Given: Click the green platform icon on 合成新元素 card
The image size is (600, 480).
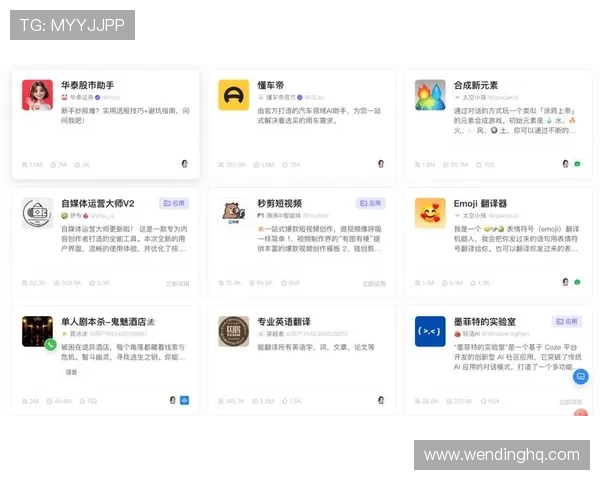Looking at the screenshot, I should tap(577, 164).
